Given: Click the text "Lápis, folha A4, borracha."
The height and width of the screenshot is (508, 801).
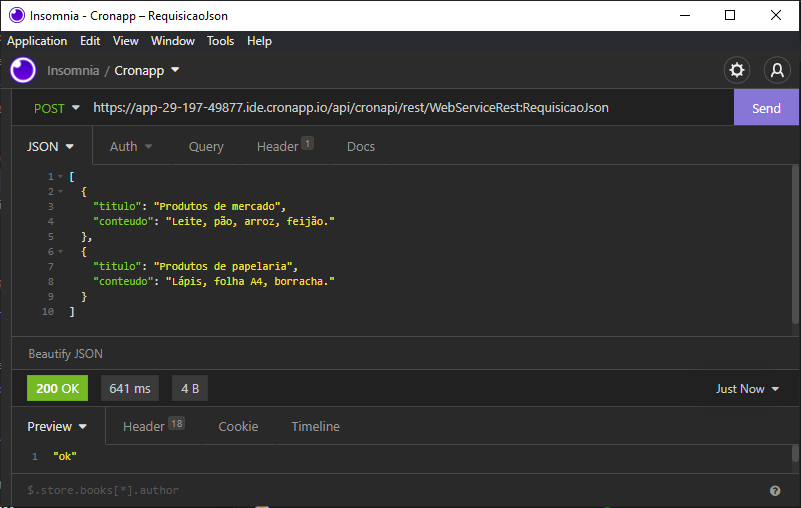Looking at the screenshot, I should [x=250, y=282].
